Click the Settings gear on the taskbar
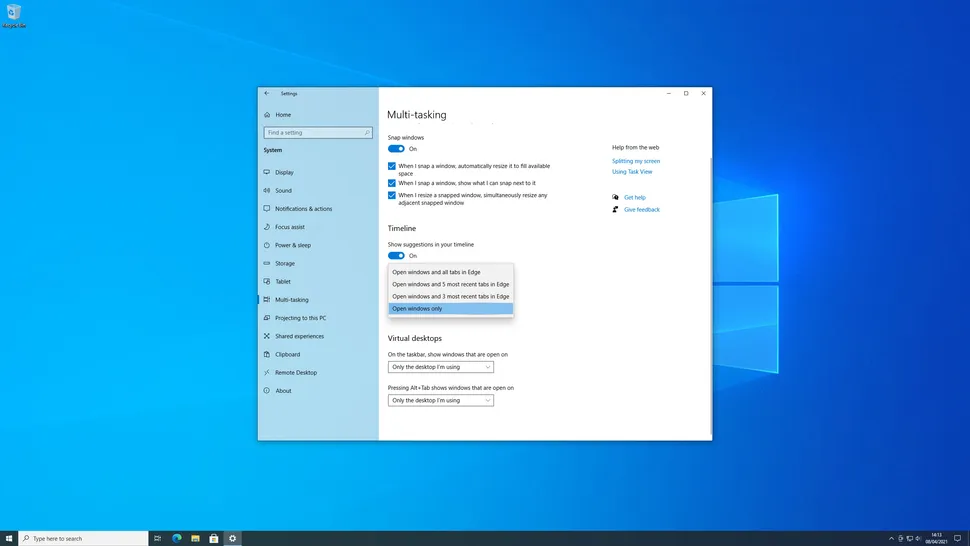 (233, 539)
